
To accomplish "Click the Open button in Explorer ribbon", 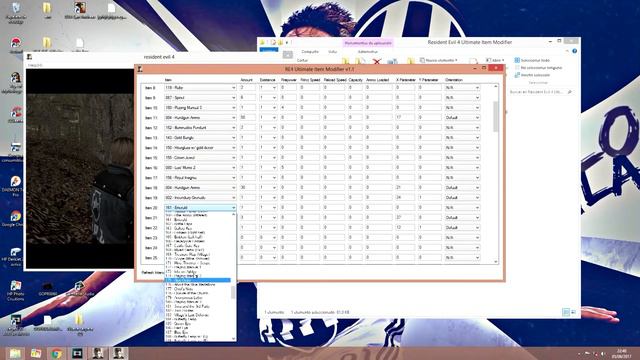I will (x=495, y=60).
